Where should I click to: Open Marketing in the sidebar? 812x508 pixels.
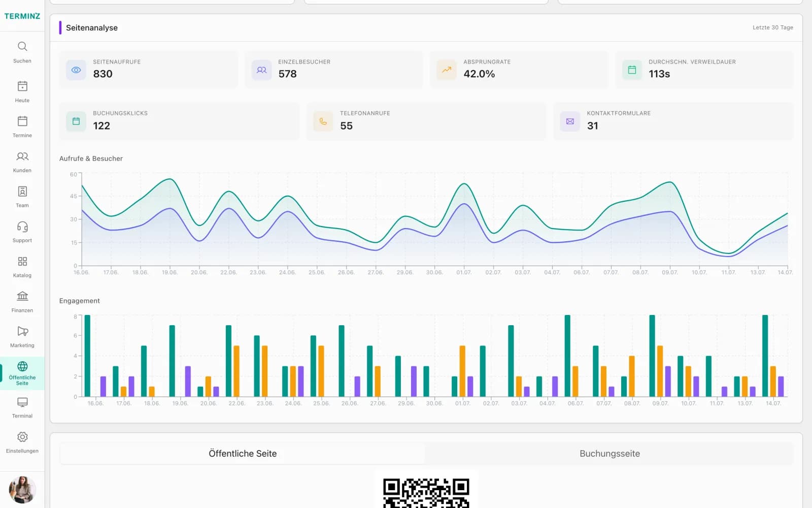pos(22,337)
